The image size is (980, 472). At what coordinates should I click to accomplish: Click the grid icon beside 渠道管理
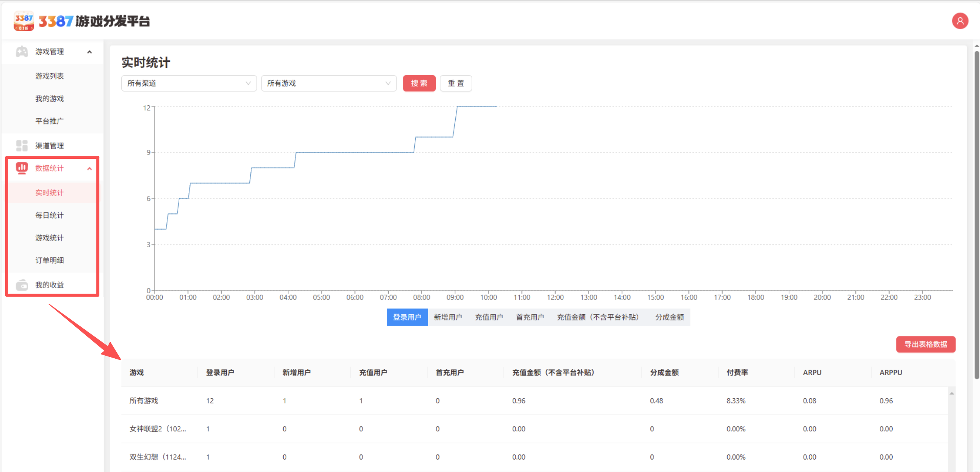coord(22,146)
